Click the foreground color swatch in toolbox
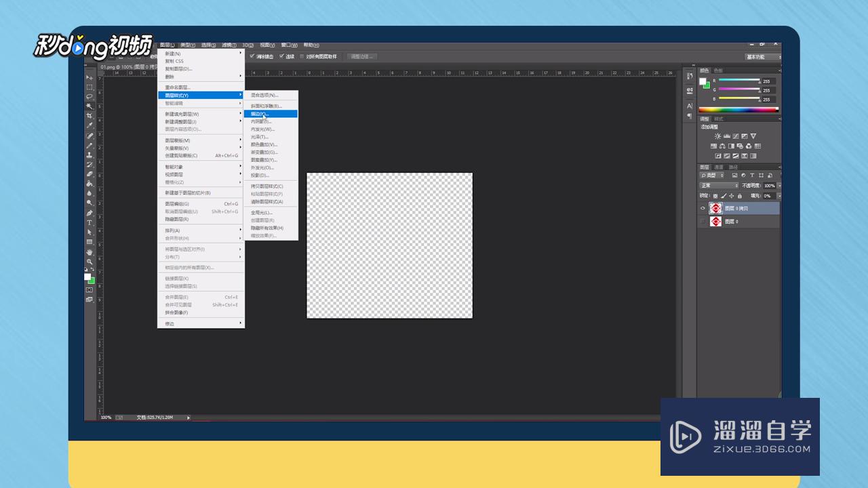This screenshot has height=488, width=868. pos(87,277)
